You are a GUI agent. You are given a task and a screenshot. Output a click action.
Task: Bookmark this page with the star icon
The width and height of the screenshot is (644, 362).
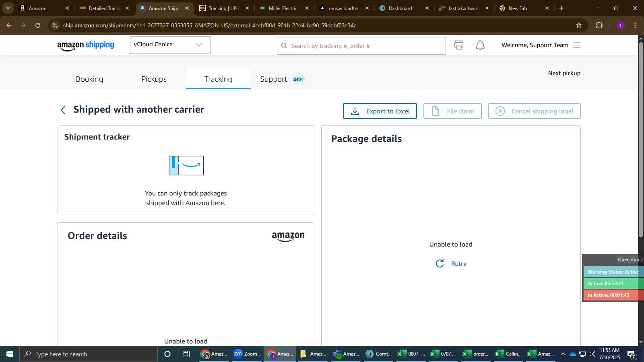579,25
